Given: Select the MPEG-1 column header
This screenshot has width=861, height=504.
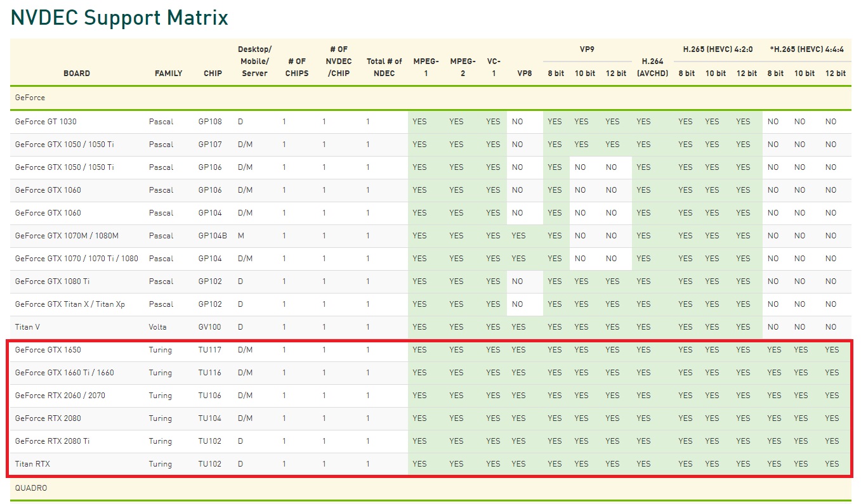Looking at the screenshot, I should 426,67.
